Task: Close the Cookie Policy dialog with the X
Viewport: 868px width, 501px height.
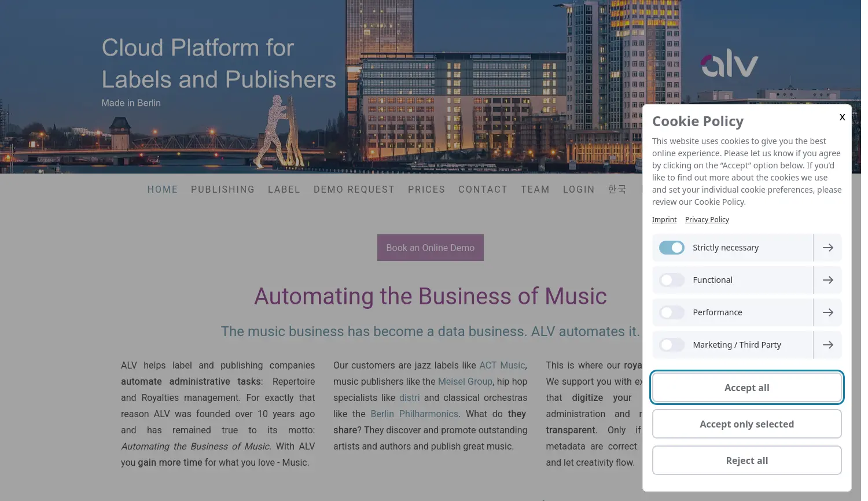Action: (842, 117)
